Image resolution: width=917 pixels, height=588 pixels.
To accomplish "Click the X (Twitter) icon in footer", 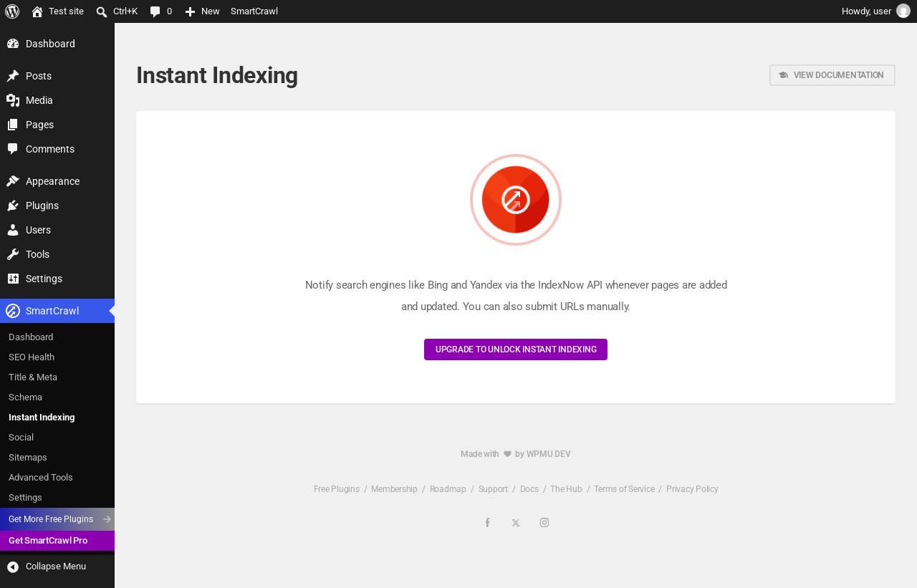I will click(x=516, y=523).
